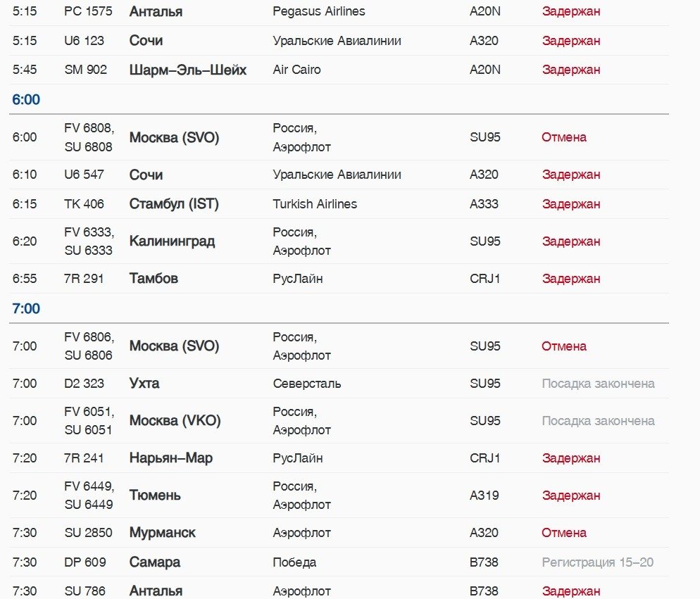Click Посадка закончена status for Ухта
The height and width of the screenshot is (599, 700).
pyautogui.click(x=598, y=384)
